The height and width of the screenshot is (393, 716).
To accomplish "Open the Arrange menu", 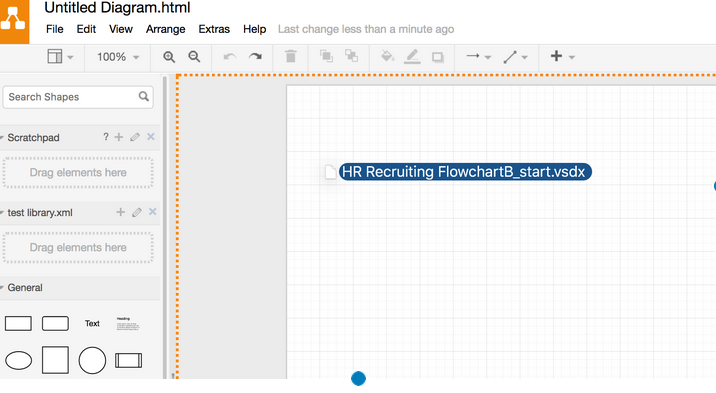I will pyautogui.click(x=165, y=29).
